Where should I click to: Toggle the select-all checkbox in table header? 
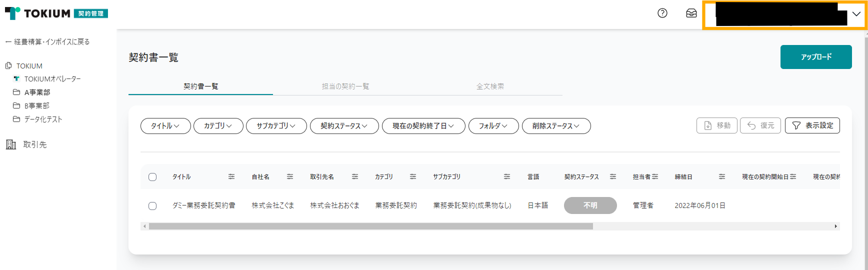[152, 177]
